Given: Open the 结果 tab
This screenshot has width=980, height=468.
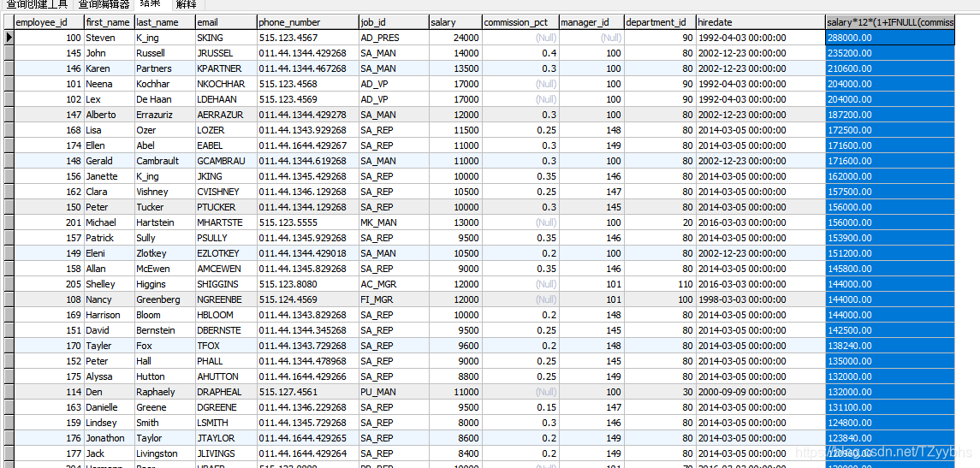Looking at the screenshot, I should (151, 4).
